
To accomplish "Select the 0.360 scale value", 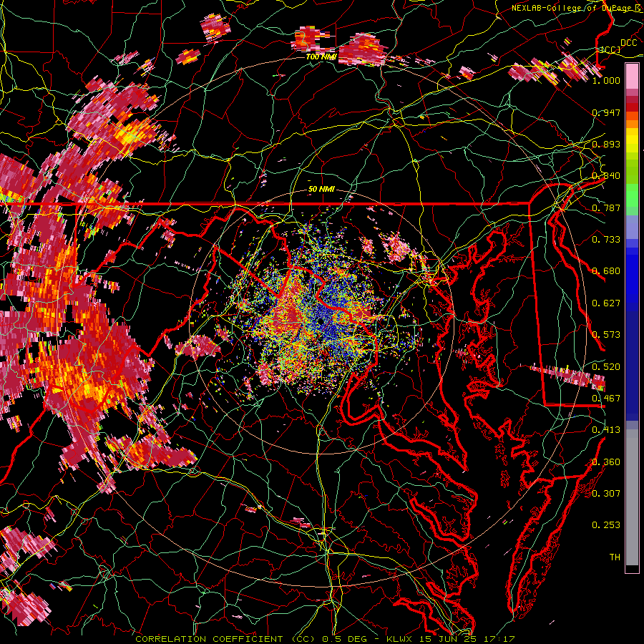I will (606, 462).
